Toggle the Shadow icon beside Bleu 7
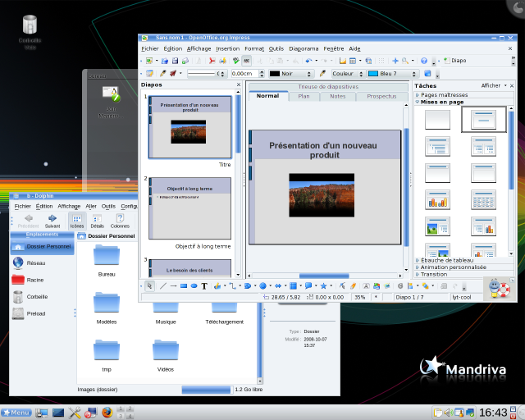The width and height of the screenshot is (525, 420). point(427,73)
